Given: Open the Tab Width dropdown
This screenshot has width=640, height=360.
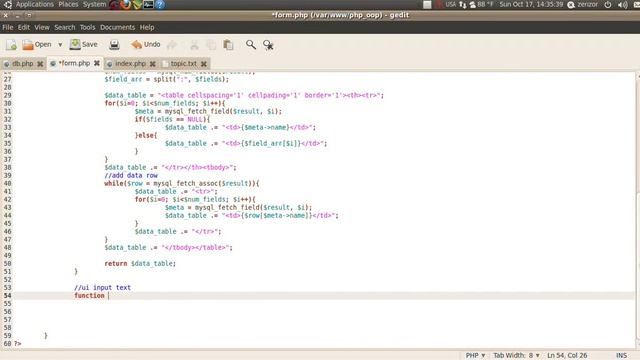Looking at the screenshot, I should click(x=516, y=356).
